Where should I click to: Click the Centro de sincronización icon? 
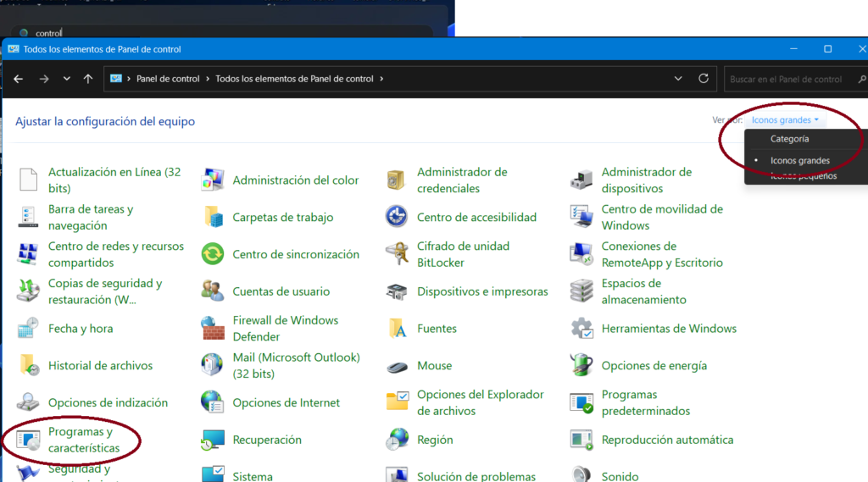[x=212, y=254]
